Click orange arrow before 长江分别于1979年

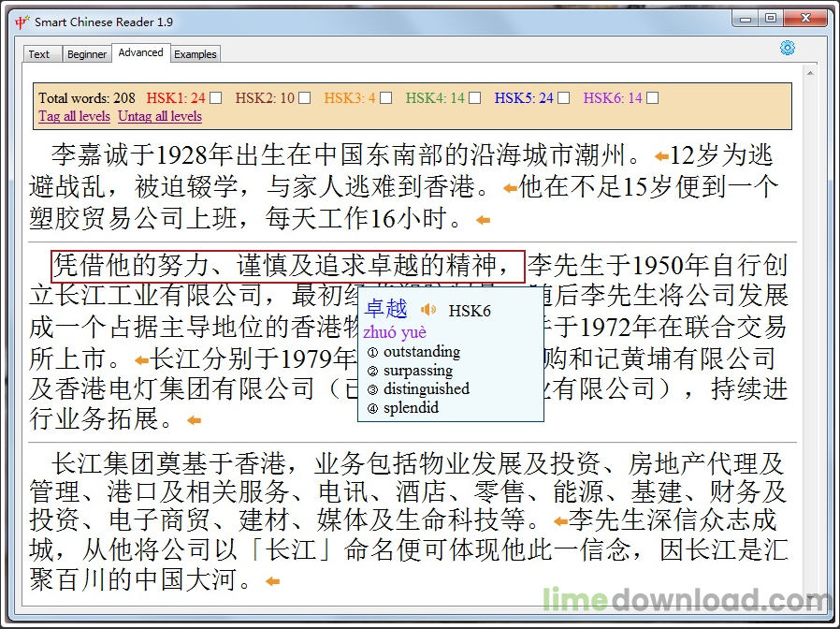coord(141,360)
